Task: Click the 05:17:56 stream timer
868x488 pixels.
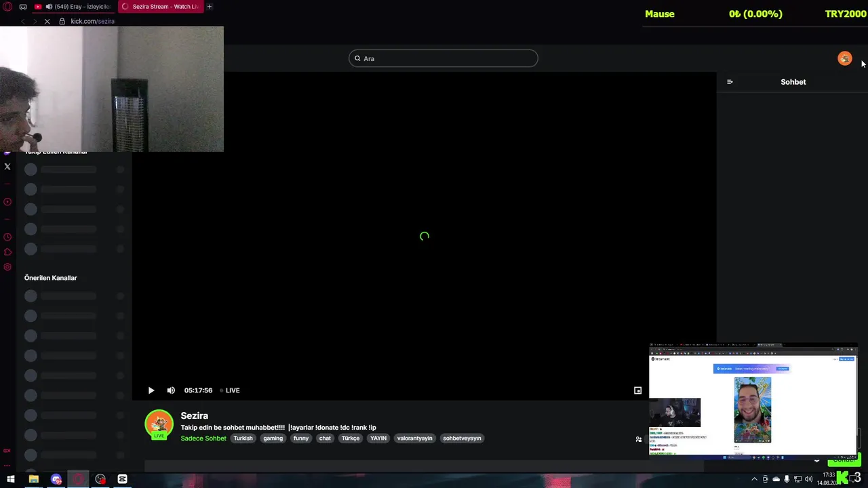Action: pos(198,390)
